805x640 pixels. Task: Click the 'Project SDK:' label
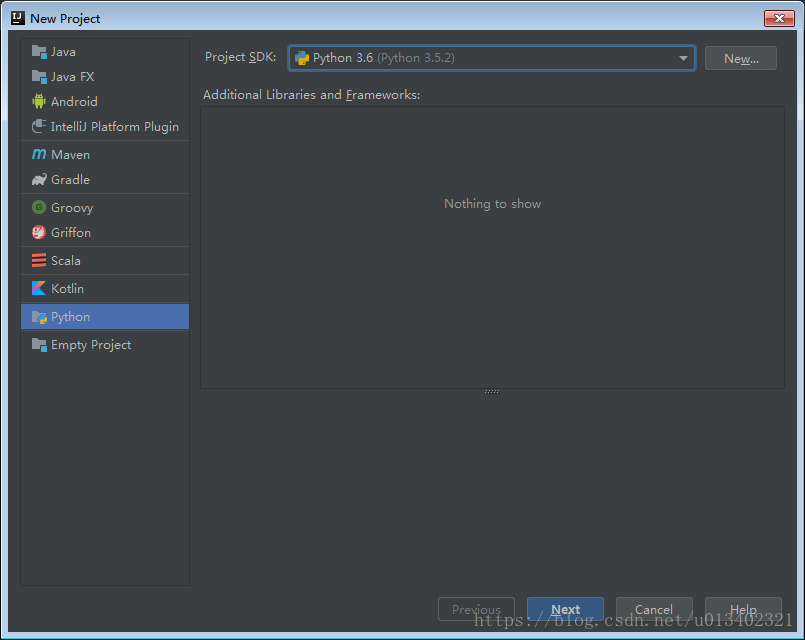240,57
